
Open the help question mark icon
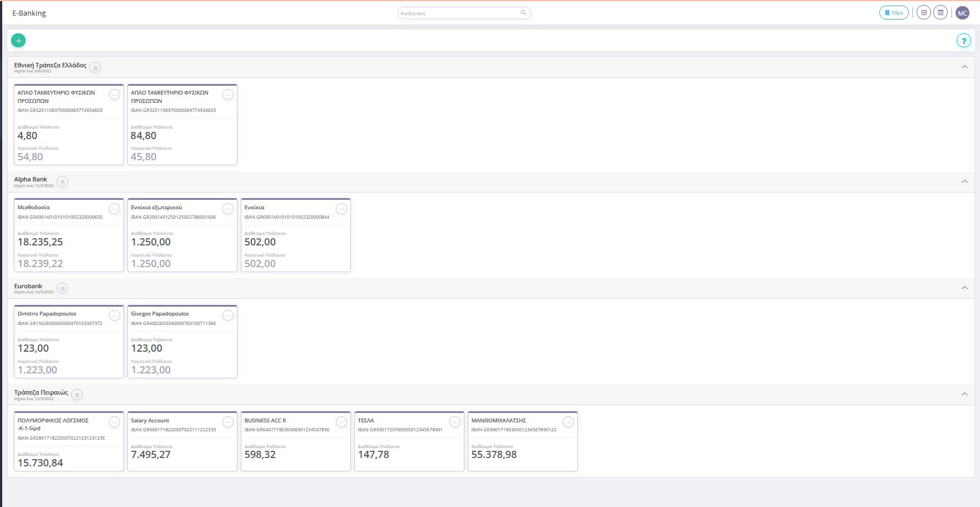point(963,41)
